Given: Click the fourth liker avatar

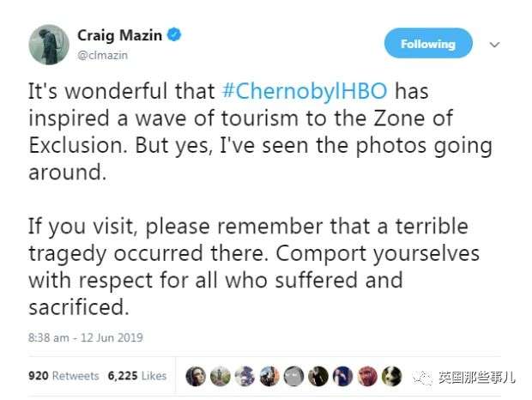Looking at the screenshot, I should click(x=269, y=375).
